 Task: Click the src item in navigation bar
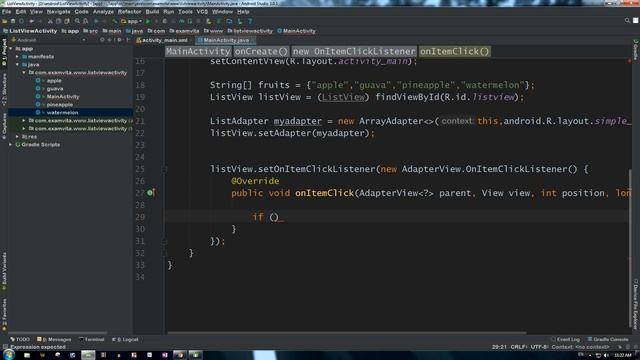pyautogui.click(x=91, y=31)
